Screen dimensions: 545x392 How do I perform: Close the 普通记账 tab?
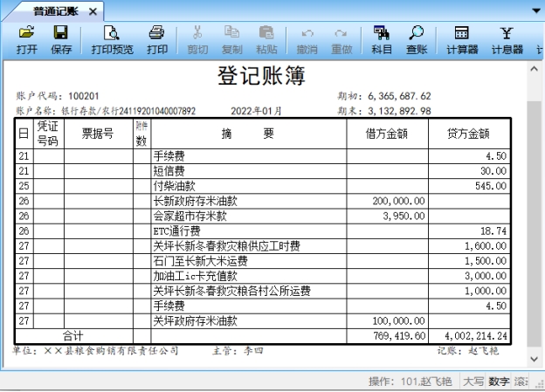(93, 10)
